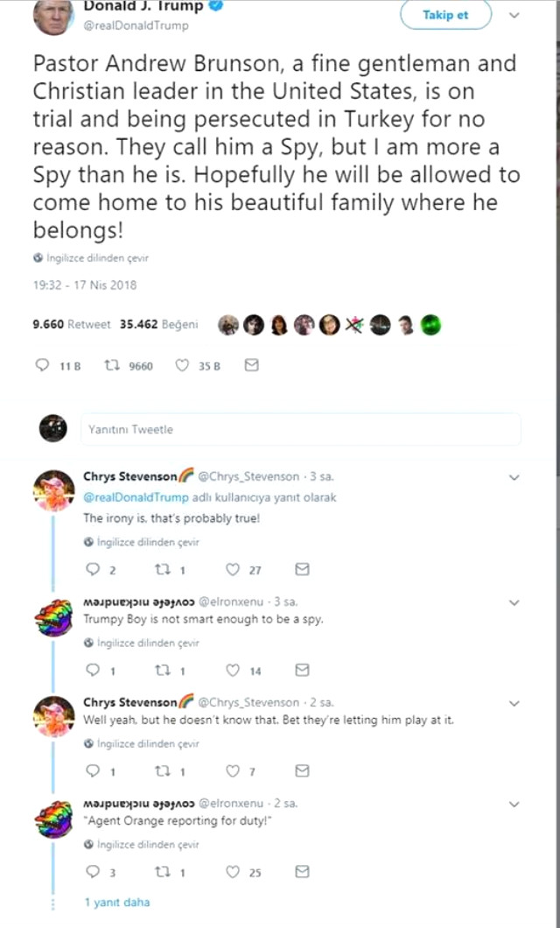
Task: Like the reply "The irony is, that's probably true!"
Action: pos(233,569)
